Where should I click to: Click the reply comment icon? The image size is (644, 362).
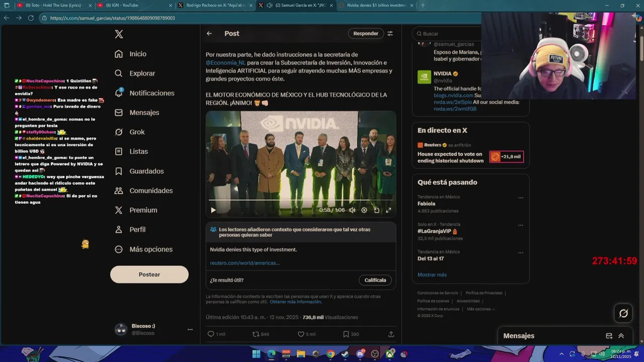211,334
